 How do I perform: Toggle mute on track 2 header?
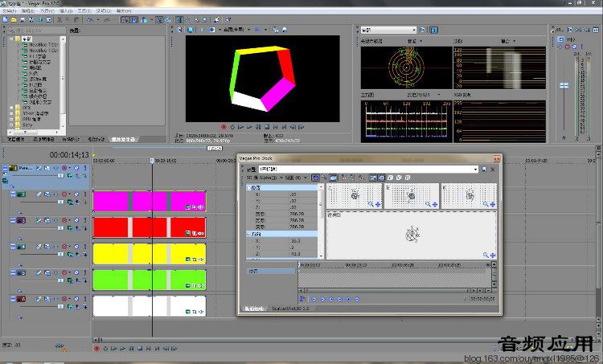click(76, 194)
